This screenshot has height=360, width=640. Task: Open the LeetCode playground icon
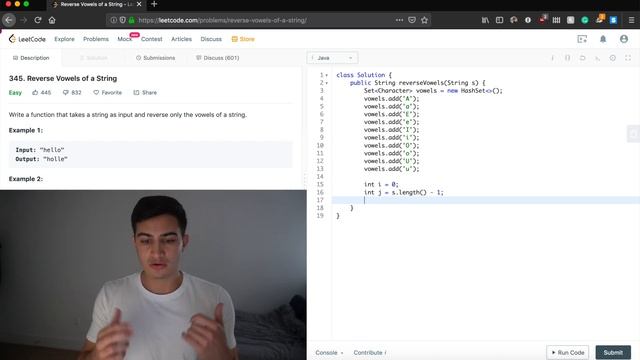[x=582, y=39]
